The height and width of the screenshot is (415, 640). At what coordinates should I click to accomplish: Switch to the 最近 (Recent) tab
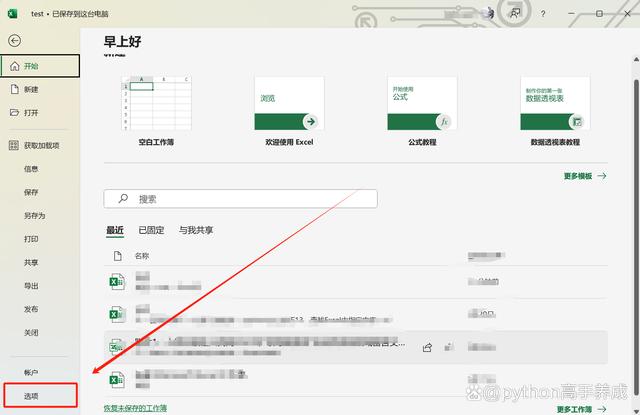pyautogui.click(x=115, y=230)
